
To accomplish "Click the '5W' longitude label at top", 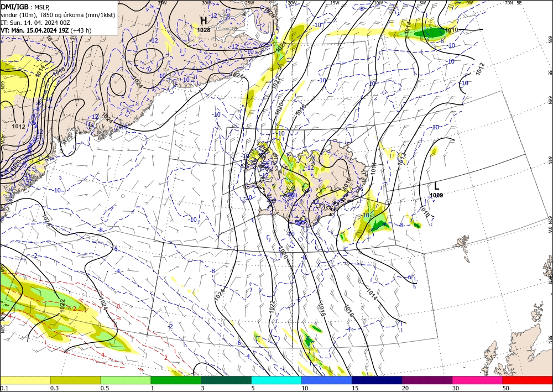I will 423,3.
